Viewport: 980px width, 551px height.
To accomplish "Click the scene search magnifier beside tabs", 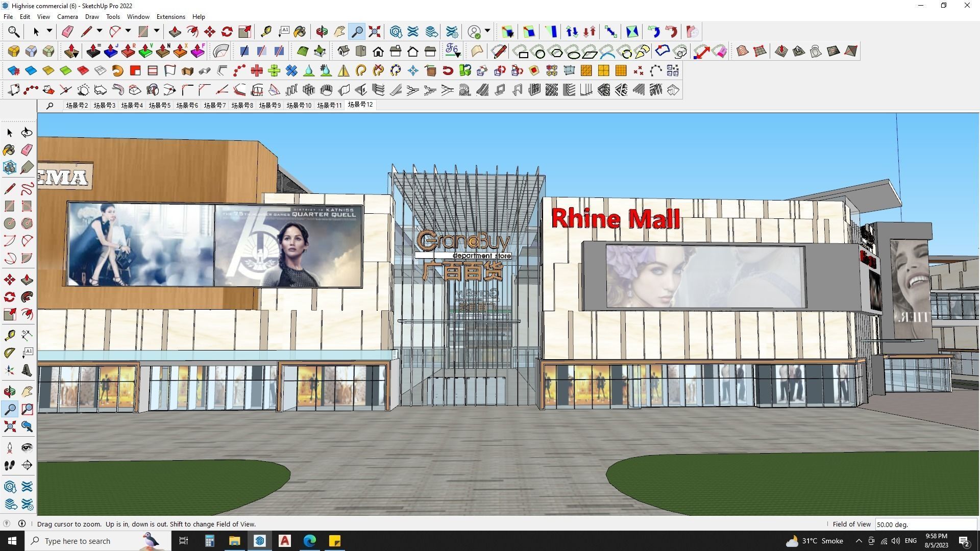I will (50, 106).
